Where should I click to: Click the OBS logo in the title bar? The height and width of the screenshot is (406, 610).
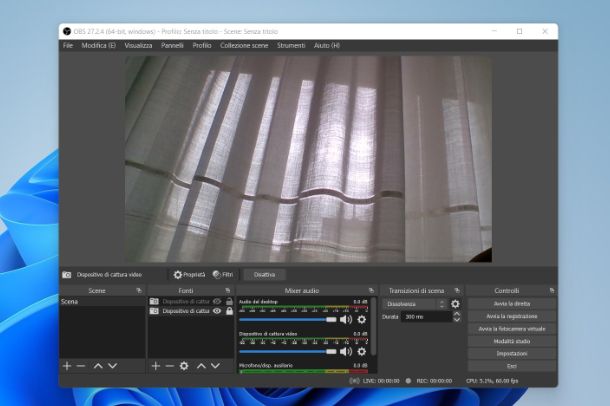click(67, 32)
